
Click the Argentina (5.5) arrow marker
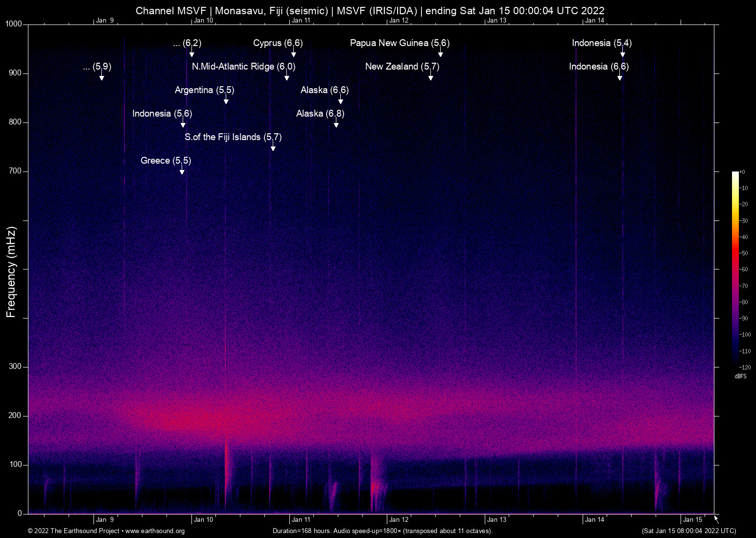click(226, 99)
